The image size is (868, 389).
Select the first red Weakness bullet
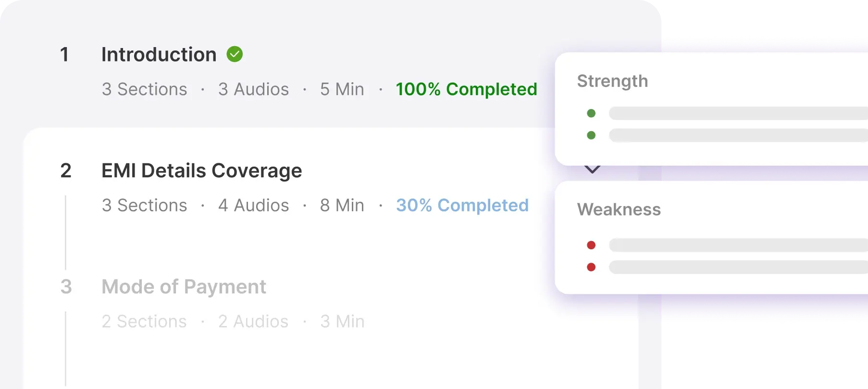[591, 245]
